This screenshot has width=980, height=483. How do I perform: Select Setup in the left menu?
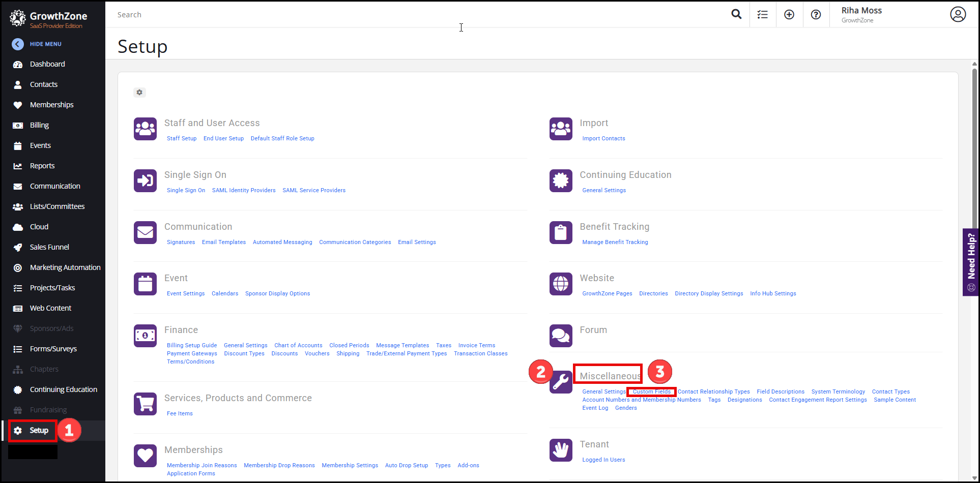pyautogui.click(x=39, y=431)
